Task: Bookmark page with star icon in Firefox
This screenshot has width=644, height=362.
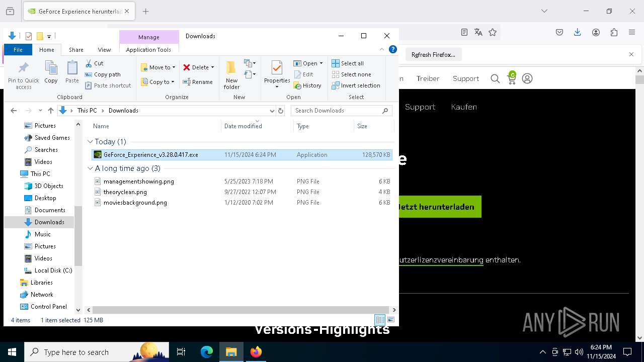Action: pos(493,32)
